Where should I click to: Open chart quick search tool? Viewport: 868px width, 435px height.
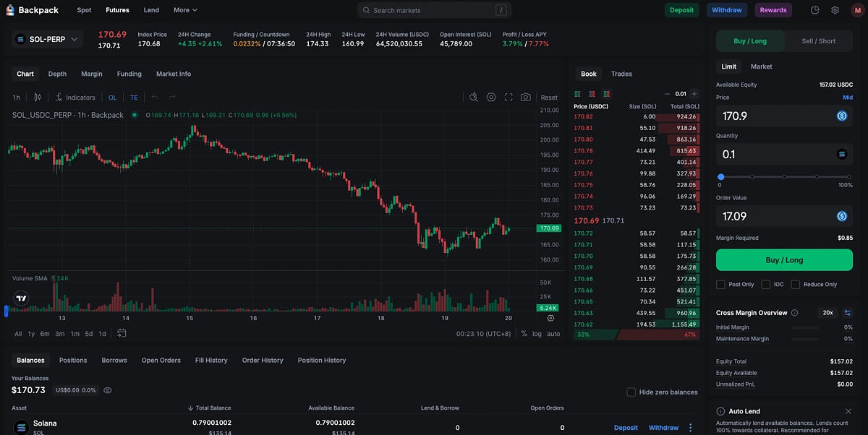click(x=474, y=98)
